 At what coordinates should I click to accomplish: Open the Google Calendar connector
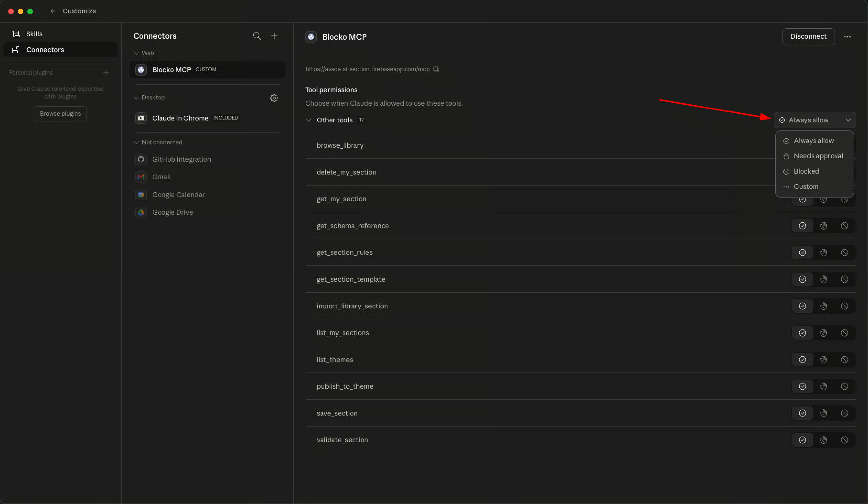pos(207,194)
